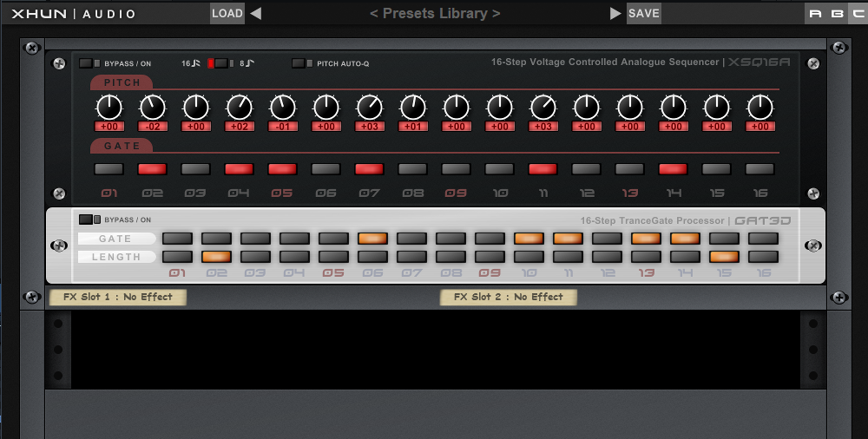Enable TranceGate GATE row step 16
The width and height of the screenshot is (868, 439).
[x=763, y=239]
